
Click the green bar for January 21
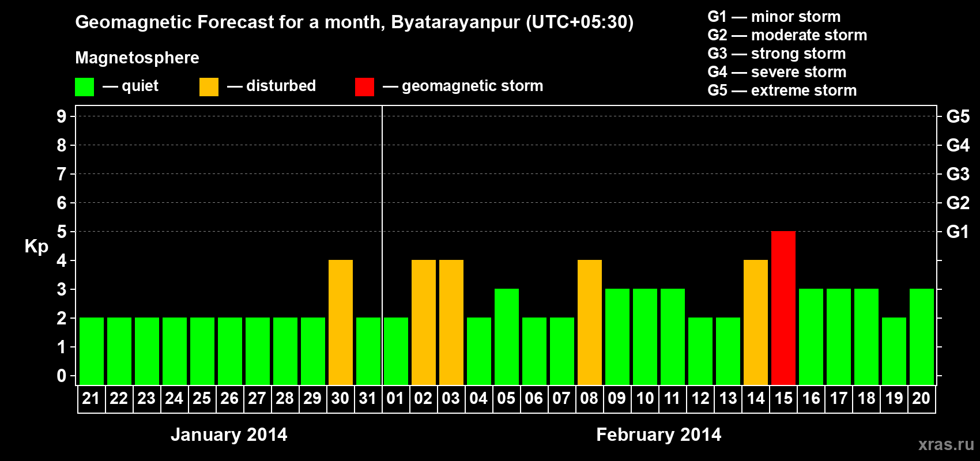[x=92, y=351]
